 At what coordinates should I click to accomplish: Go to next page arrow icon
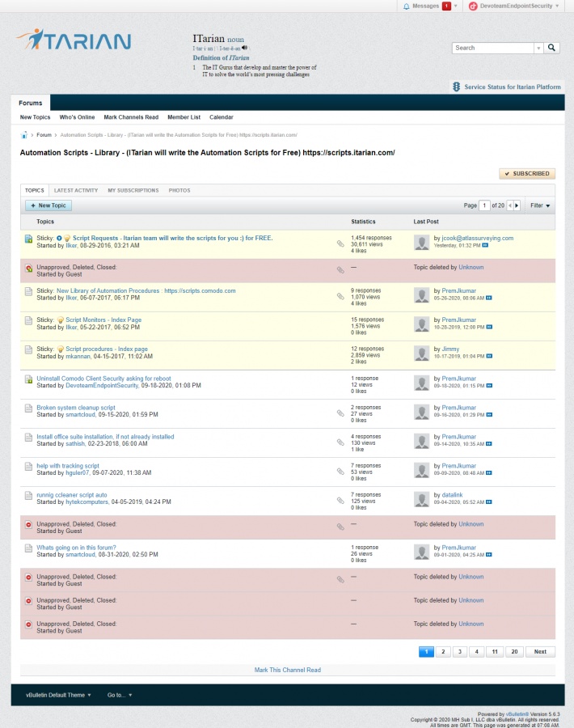517,205
